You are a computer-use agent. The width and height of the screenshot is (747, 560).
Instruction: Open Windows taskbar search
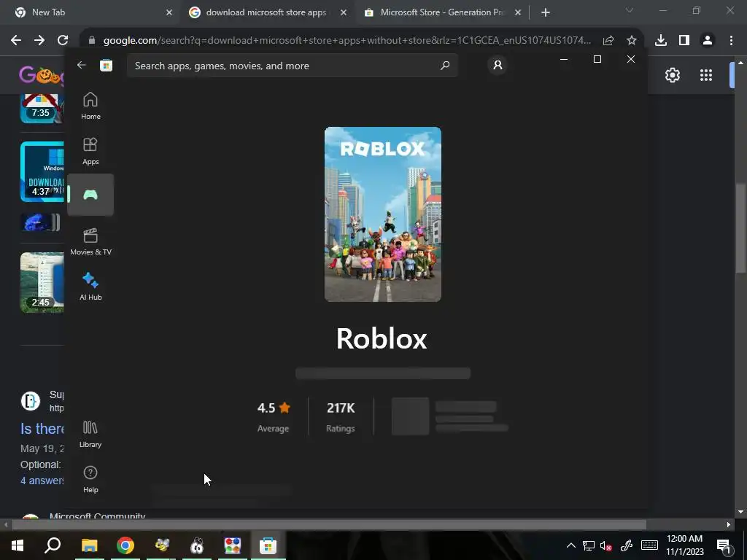(x=53, y=545)
